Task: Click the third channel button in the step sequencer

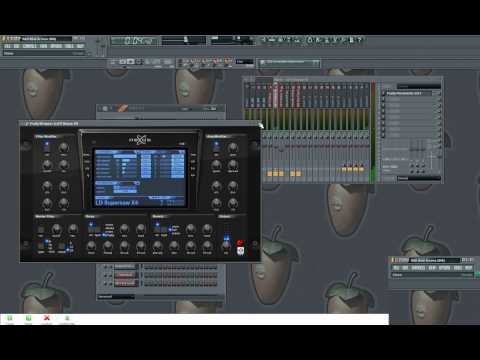Action: pyautogui.click(x=125, y=283)
